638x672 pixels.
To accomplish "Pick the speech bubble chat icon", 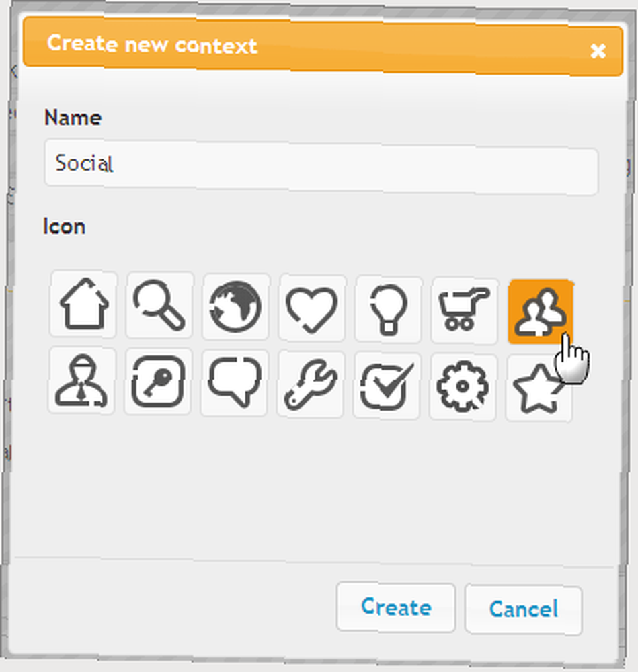I will [234, 383].
